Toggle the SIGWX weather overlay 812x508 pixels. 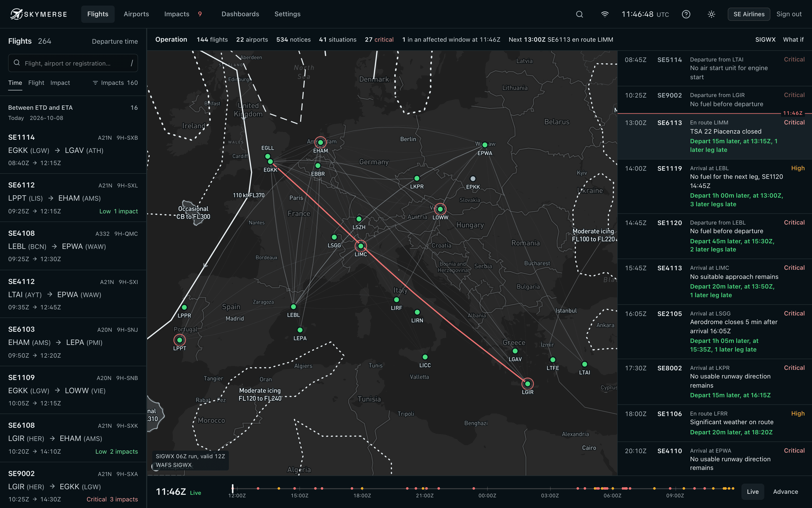pos(765,40)
